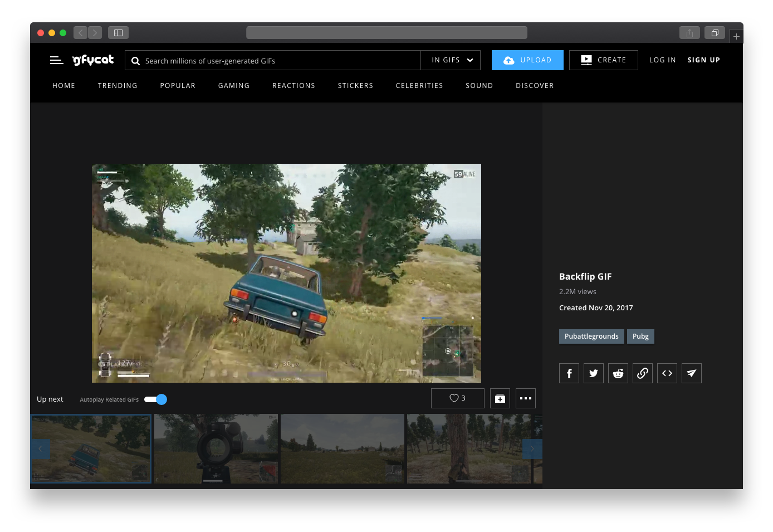Open the open field thumbnail
Screen dimensions: 773x532
(343, 448)
